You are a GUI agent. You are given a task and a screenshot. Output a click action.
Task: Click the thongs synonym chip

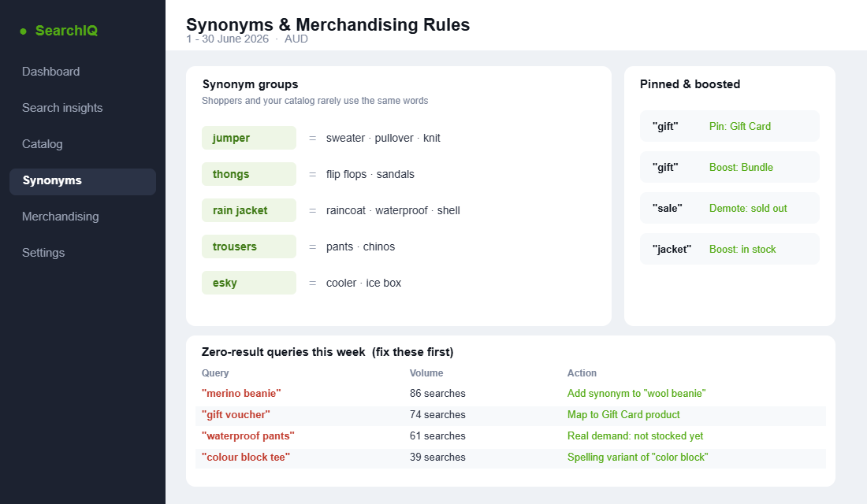[249, 174]
